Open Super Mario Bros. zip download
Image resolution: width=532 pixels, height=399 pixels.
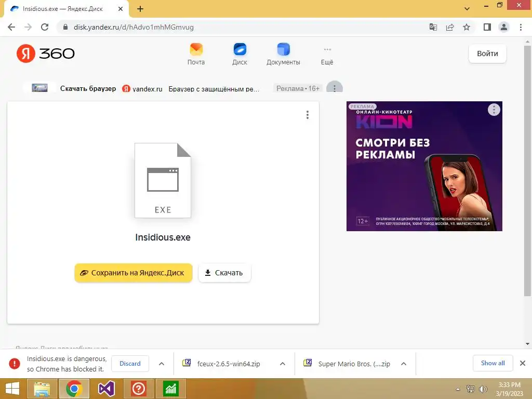coord(354,364)
